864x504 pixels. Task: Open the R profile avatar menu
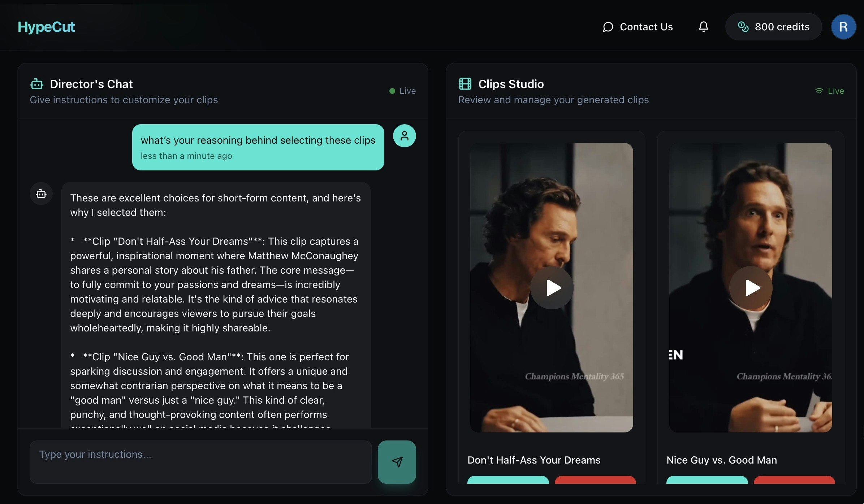844,26
